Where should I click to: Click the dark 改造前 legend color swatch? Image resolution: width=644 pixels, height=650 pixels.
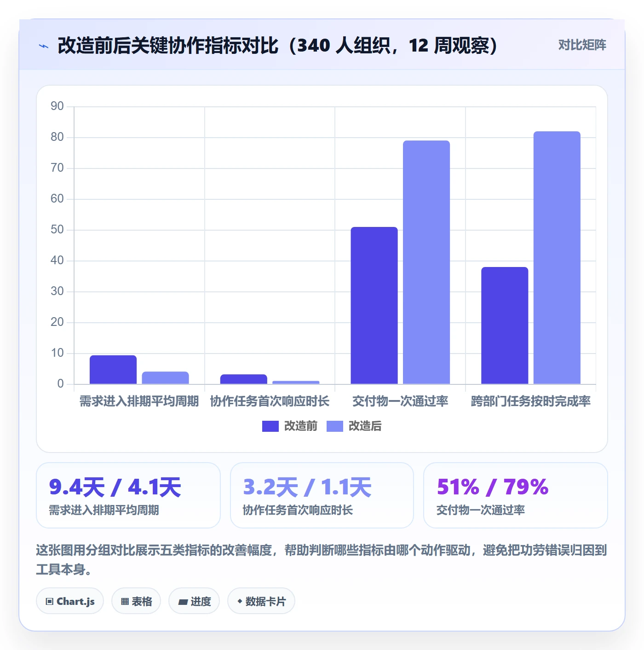(x=270, y=426)
